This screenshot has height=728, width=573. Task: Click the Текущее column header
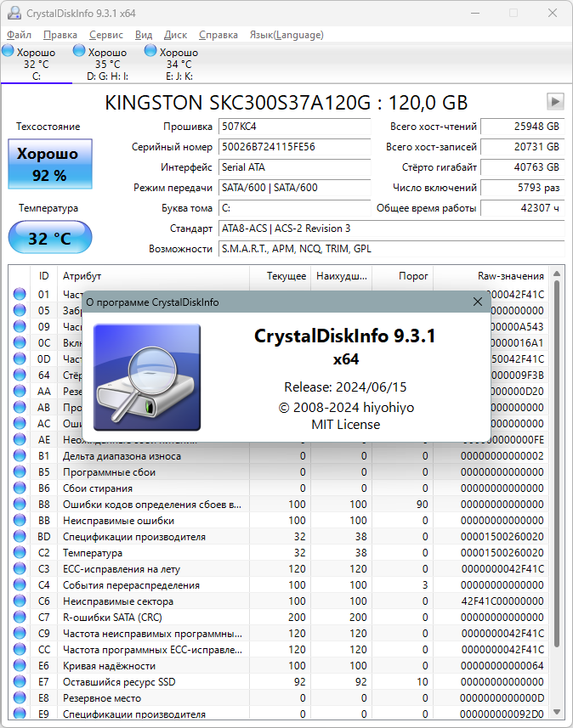(281, 276)
